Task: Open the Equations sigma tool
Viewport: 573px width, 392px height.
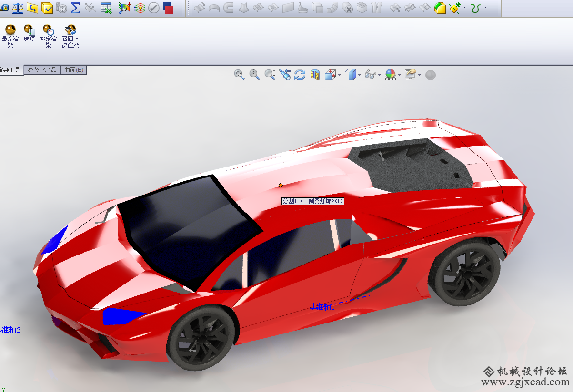Action: [76, 8]
